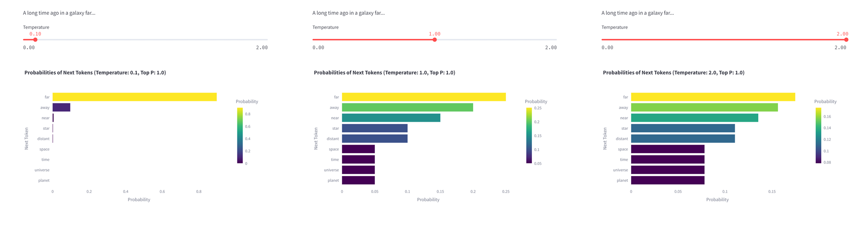Click the '0.00' minimum under the 1.00 slider
The width and height of the screenshot is (868, 225).
point(318,48)
